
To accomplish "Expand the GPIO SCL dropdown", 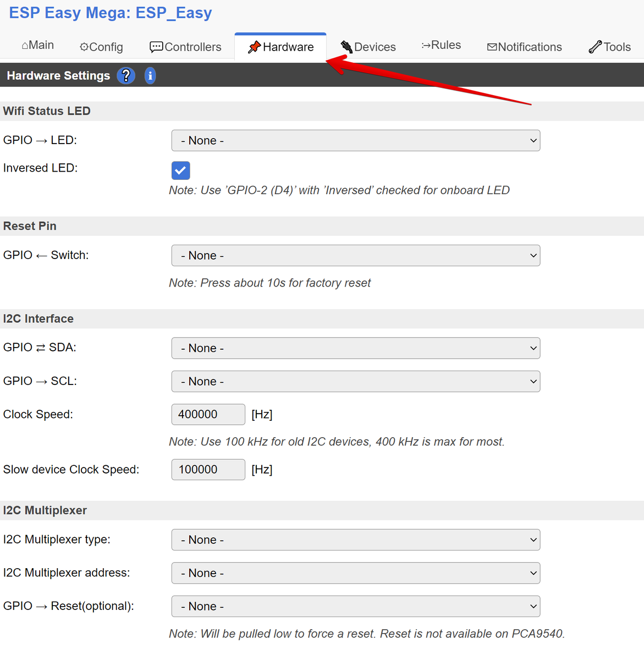I will click(x=356, y=382).
